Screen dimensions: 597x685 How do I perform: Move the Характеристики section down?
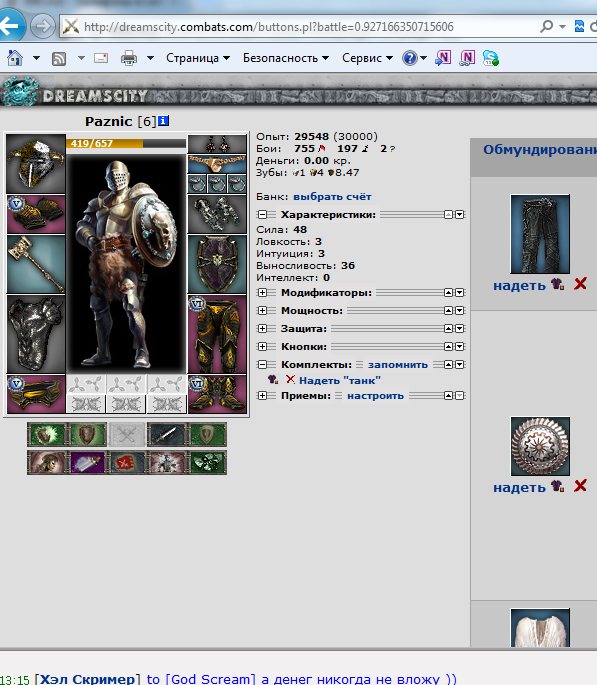point(459,214)
